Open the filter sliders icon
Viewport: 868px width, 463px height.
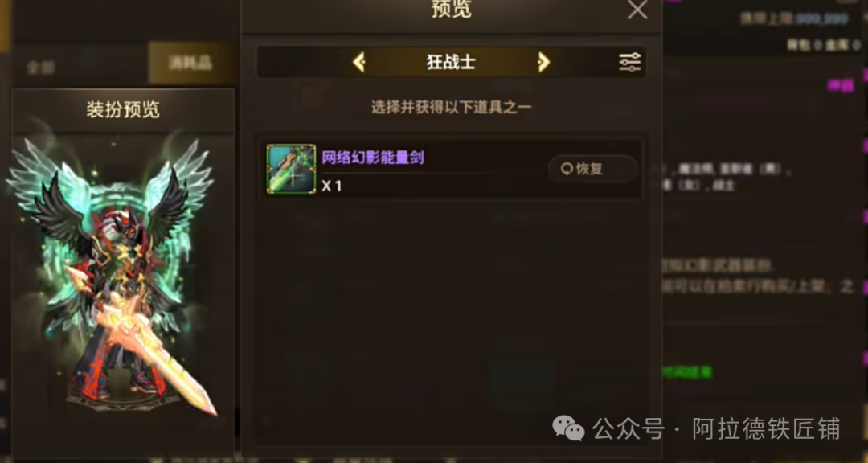click(x=630, y=62)
